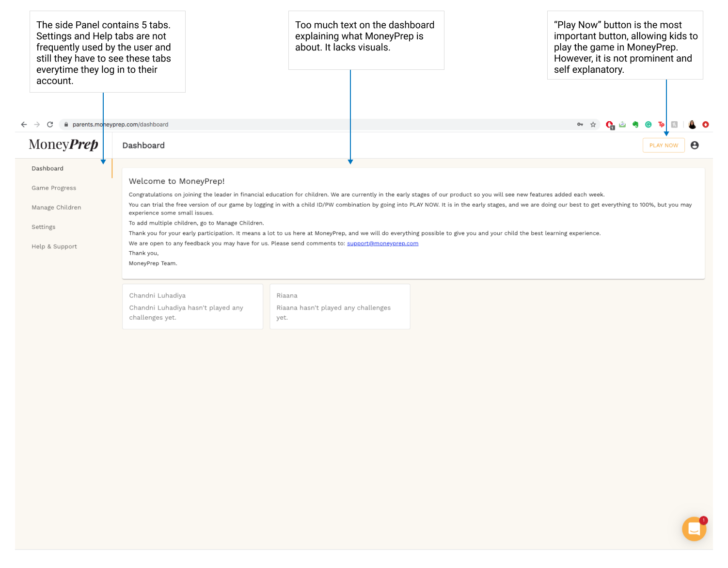Screen dimensions: 728x568
Task: Open the red ad-blocker extension with badge 1
Action: pos(610,125)
